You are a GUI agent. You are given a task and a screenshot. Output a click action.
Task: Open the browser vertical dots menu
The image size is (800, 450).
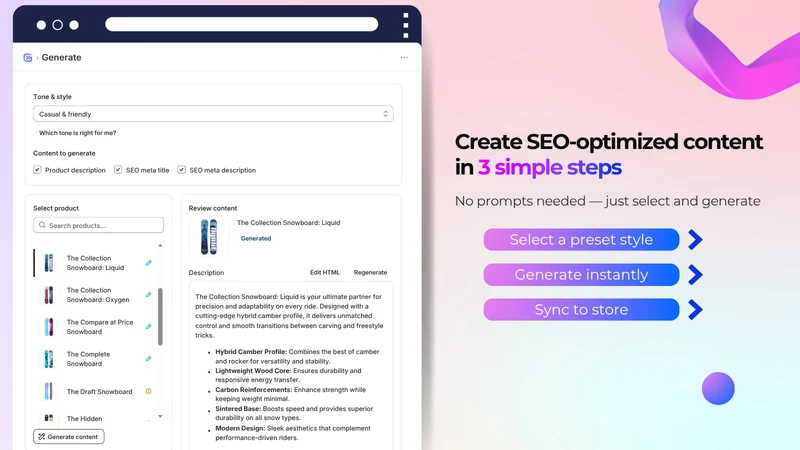pos(406,26)
